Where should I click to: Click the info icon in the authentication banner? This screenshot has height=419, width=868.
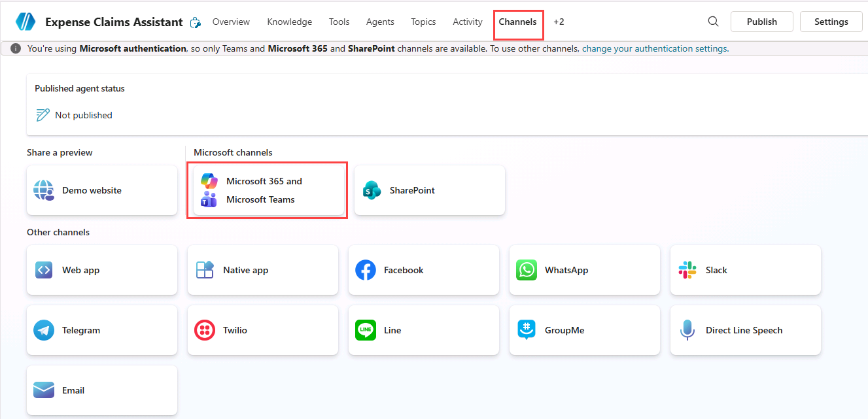point(16,48)
